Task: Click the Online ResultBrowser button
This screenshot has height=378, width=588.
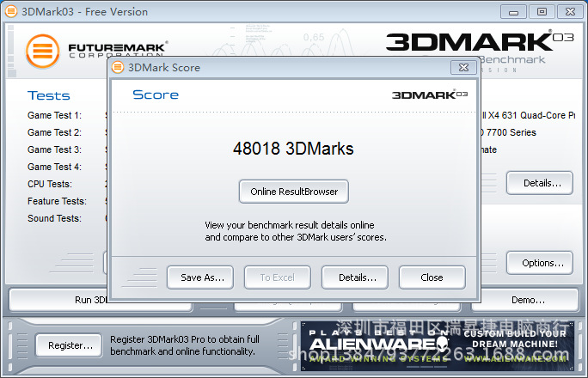Action: (294, 192)
